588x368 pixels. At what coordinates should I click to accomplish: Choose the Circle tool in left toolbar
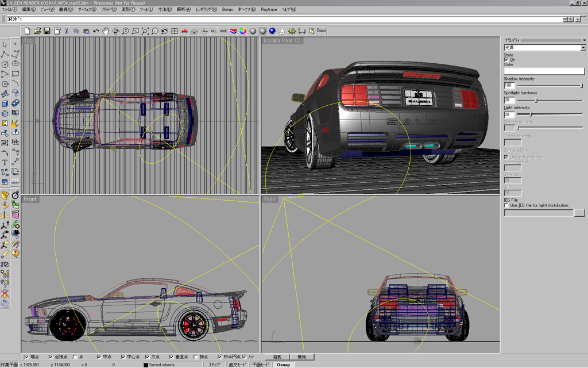(5, 64)
